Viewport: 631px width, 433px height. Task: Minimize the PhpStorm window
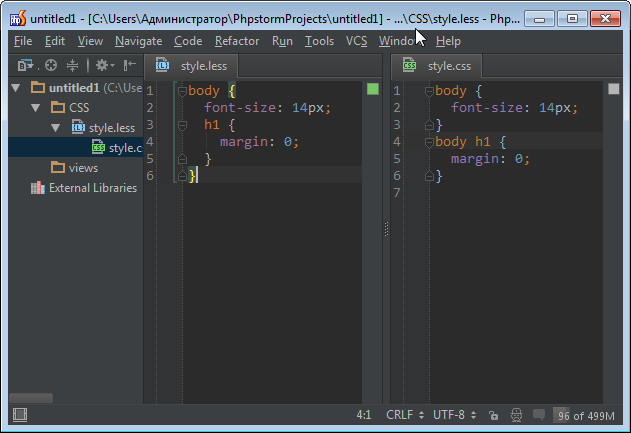tap(539, 19)
